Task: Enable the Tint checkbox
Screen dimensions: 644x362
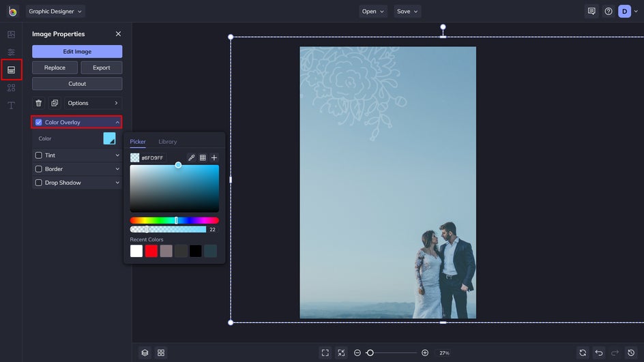Action: [39, 155]
